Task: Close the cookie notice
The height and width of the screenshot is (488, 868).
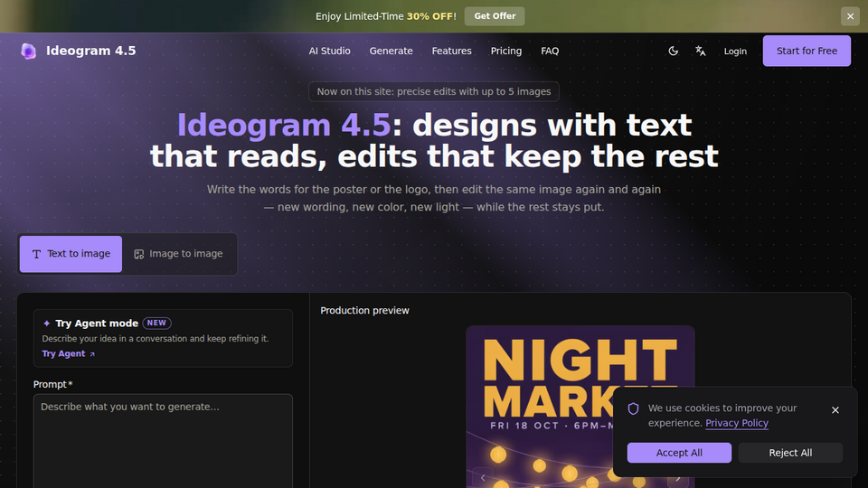Action: [835, 410]
